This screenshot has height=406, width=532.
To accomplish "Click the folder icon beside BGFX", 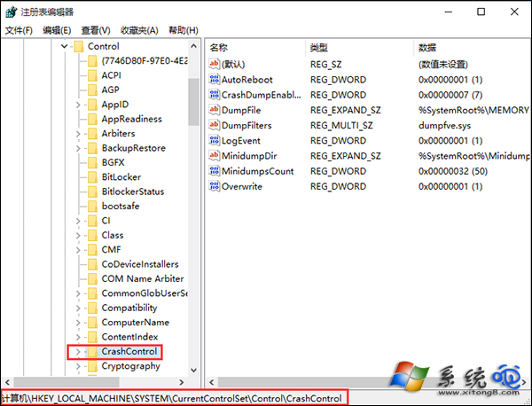I will (92, 162).
